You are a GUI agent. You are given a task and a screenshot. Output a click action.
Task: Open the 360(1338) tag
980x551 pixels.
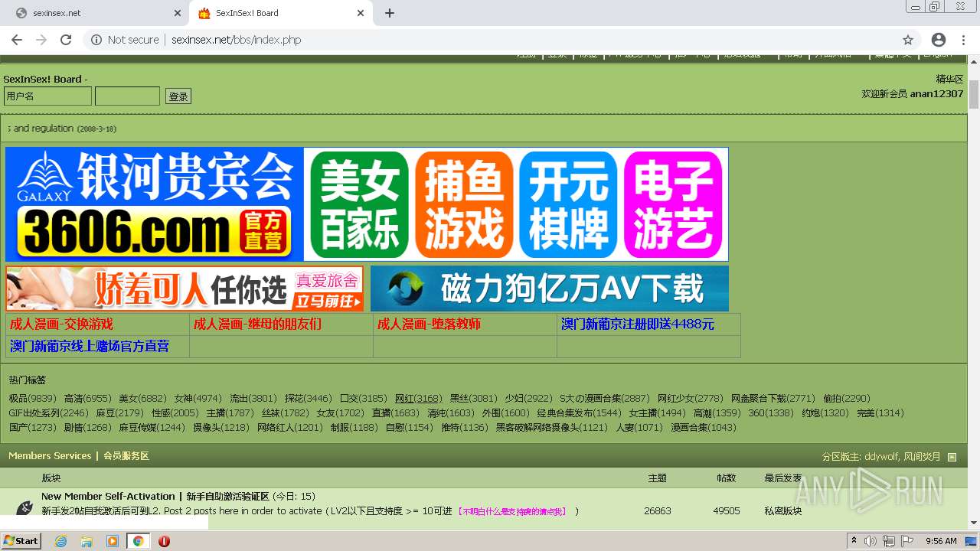(771, 412)
